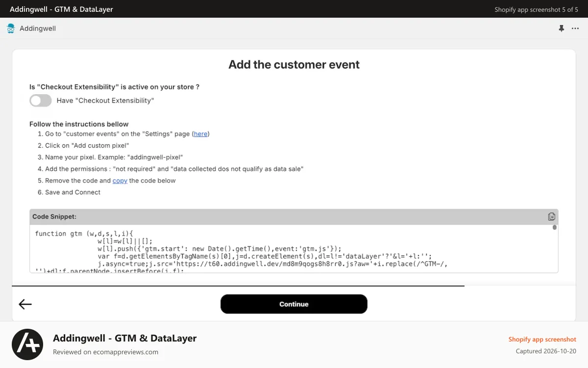Click step "Name your pixel" example text
The width and height of the screenshot is (588, 368).
point(114,157)
